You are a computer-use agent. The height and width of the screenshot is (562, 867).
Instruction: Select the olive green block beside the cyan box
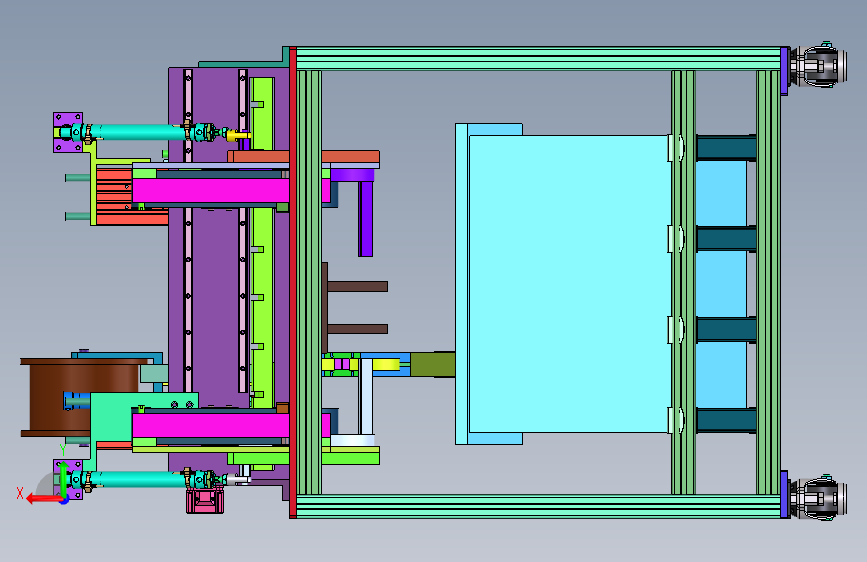(433, 365)
